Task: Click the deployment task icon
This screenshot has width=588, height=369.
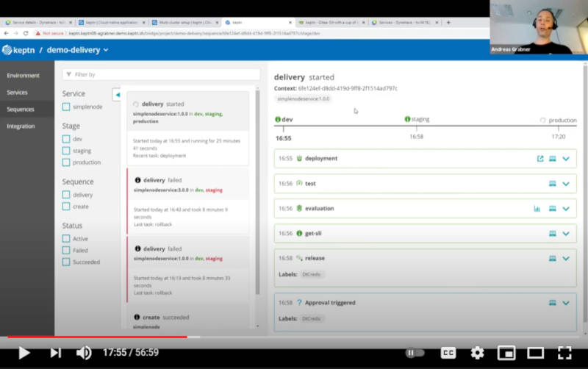Action: [299, 158]
